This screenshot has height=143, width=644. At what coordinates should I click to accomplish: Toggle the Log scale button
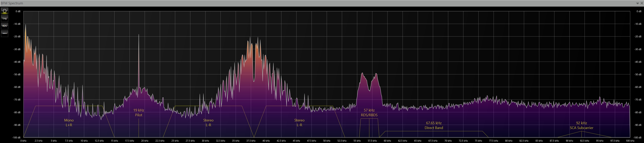coord(5,19)
